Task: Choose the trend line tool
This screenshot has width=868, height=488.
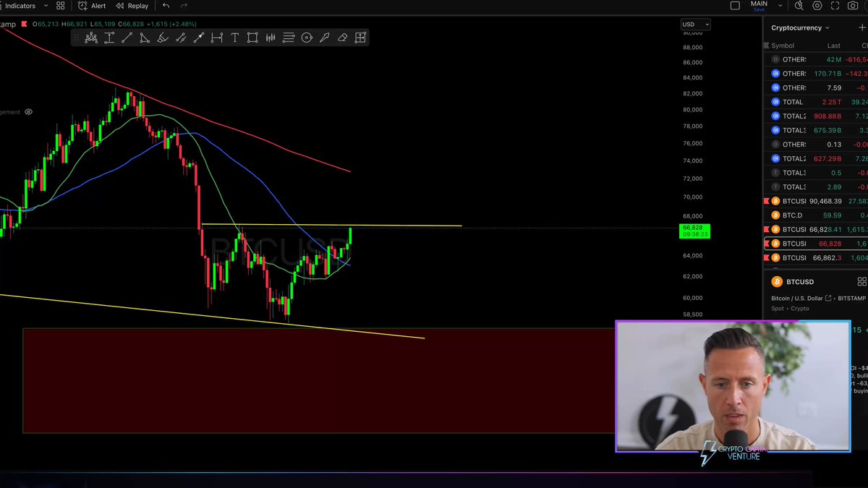Action: tap(127, 38)
